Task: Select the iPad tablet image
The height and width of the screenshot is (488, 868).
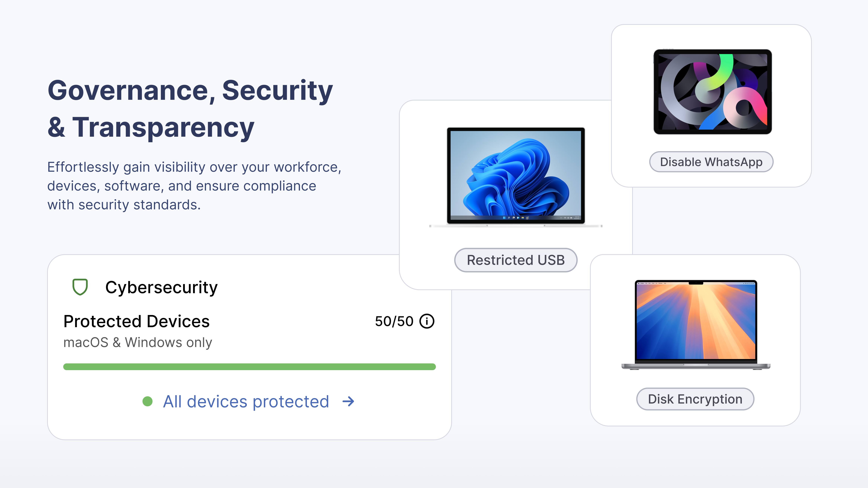Action: 712,92
